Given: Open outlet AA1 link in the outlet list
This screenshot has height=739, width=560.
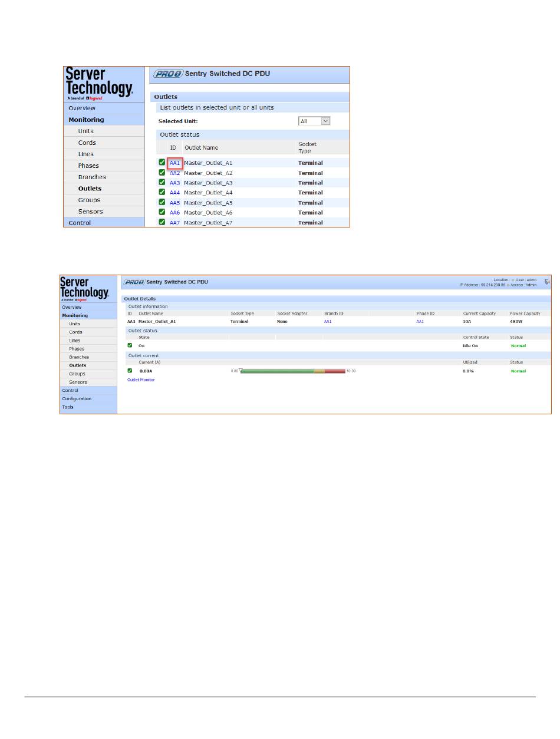Looking at the screenshot, I should click(175, 163).
